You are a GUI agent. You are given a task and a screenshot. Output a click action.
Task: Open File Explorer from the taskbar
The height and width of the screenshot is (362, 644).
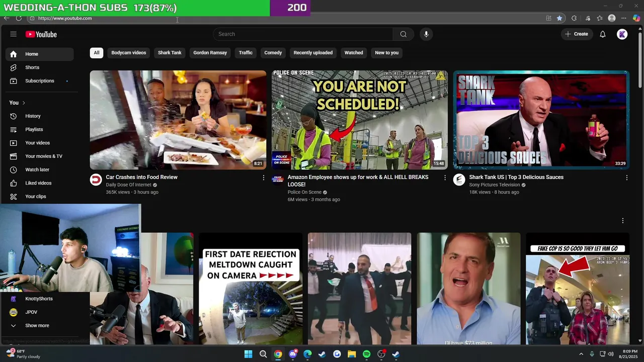[x=352, y=354]
